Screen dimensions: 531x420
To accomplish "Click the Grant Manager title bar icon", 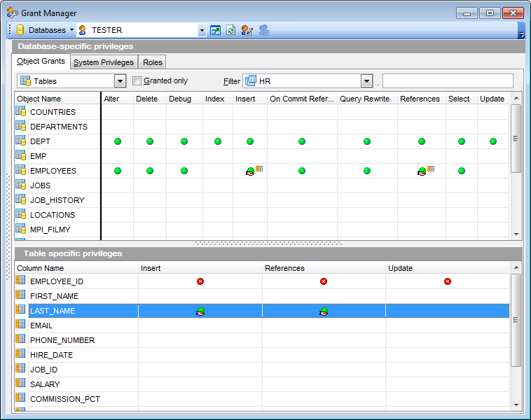I will [12, 13].
